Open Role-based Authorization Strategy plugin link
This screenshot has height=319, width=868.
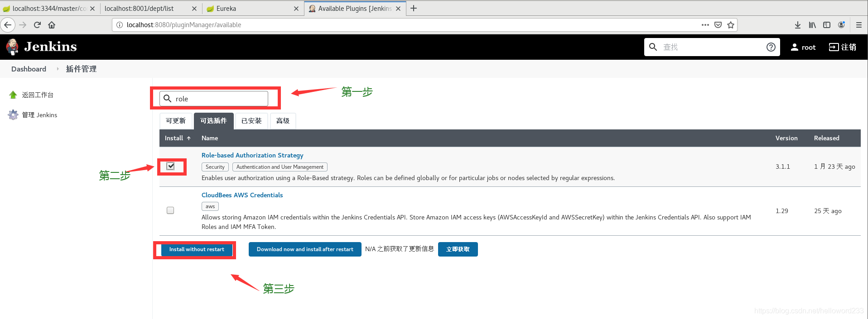point(252,155)
